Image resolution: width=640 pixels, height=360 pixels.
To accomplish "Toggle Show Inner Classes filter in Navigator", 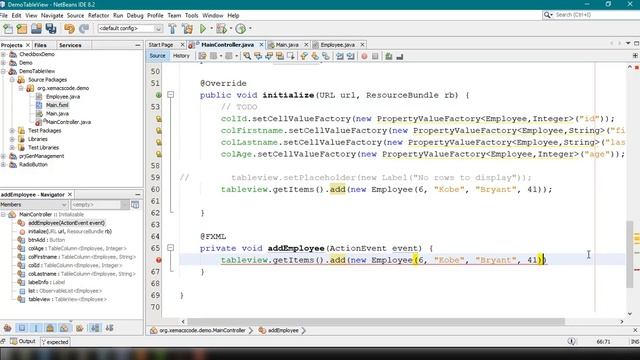I will point(64,328).
